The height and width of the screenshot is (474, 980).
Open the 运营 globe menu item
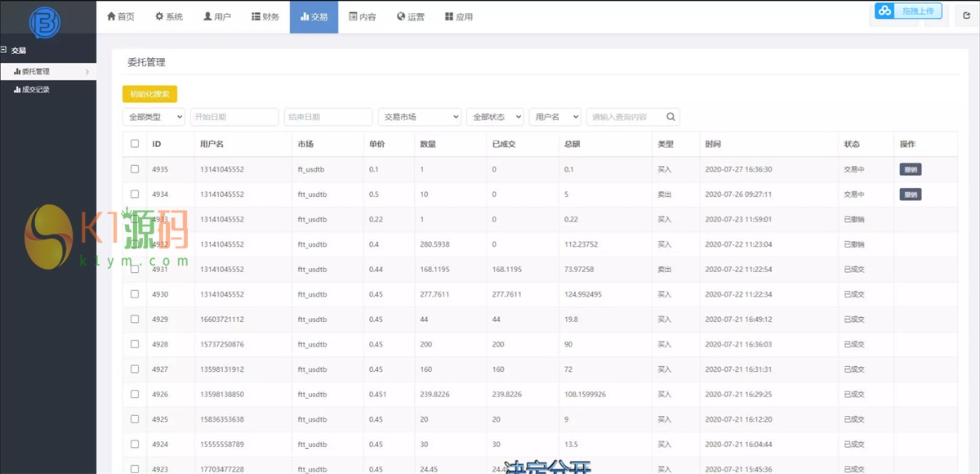click(x=411, y=16)
